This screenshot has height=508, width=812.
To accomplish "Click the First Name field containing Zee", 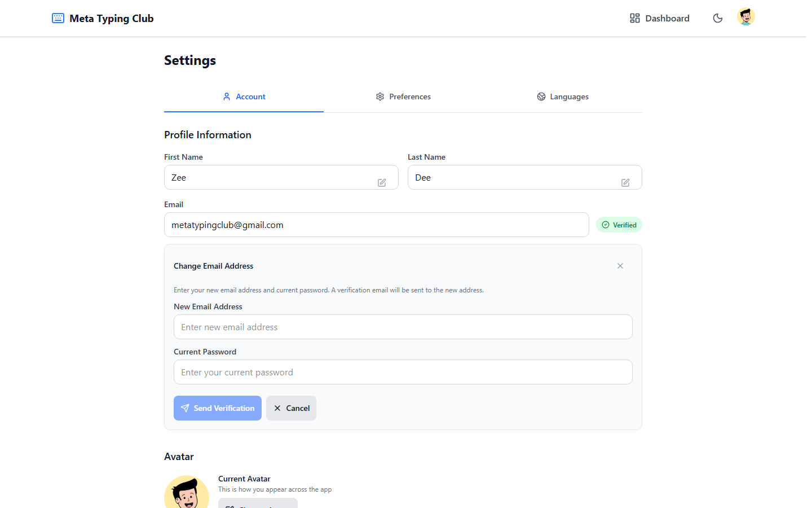I will point(281,177).
